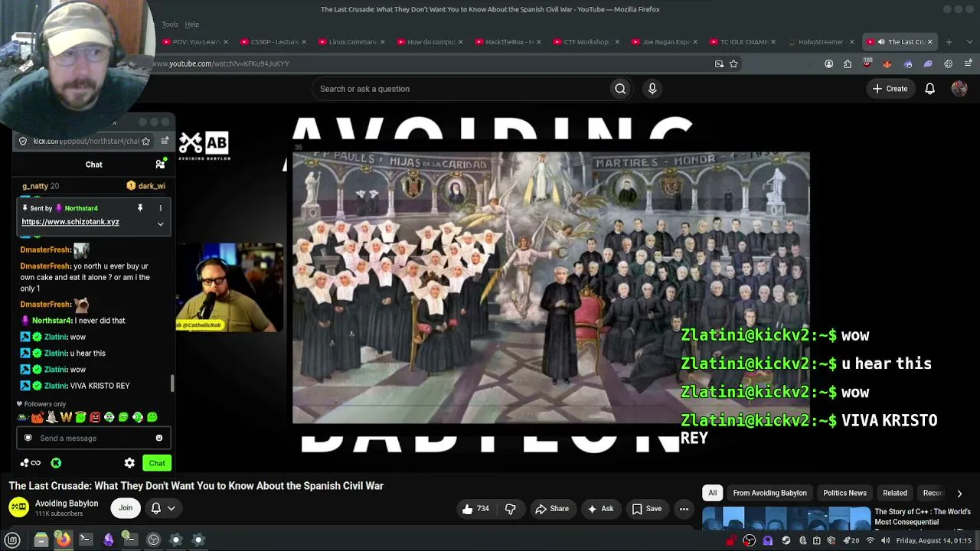Image resolution: width=980 pixels, height=551 pixels.
Task: Open the Firefox account icon in toolbar
Action: [828, 64]
